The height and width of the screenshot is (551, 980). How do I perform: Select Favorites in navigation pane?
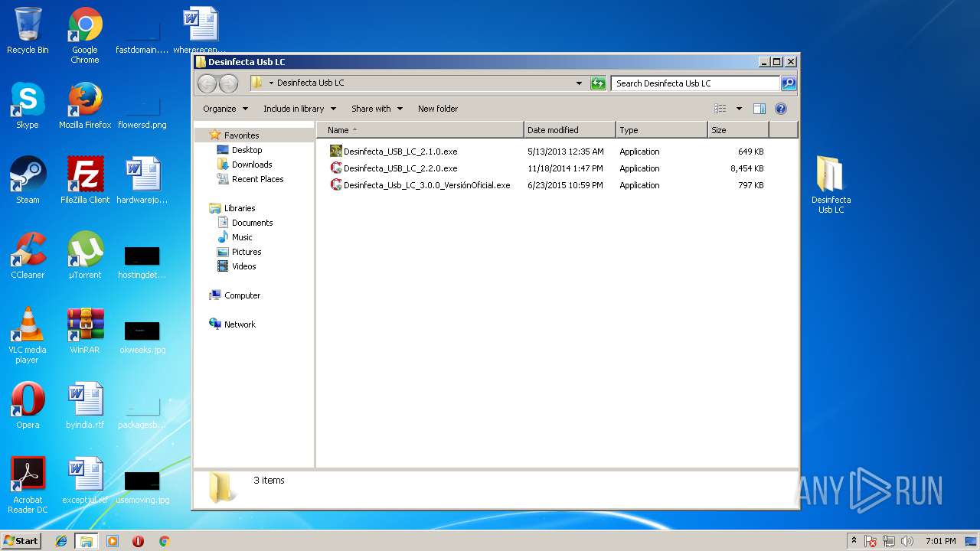(234, 135)
